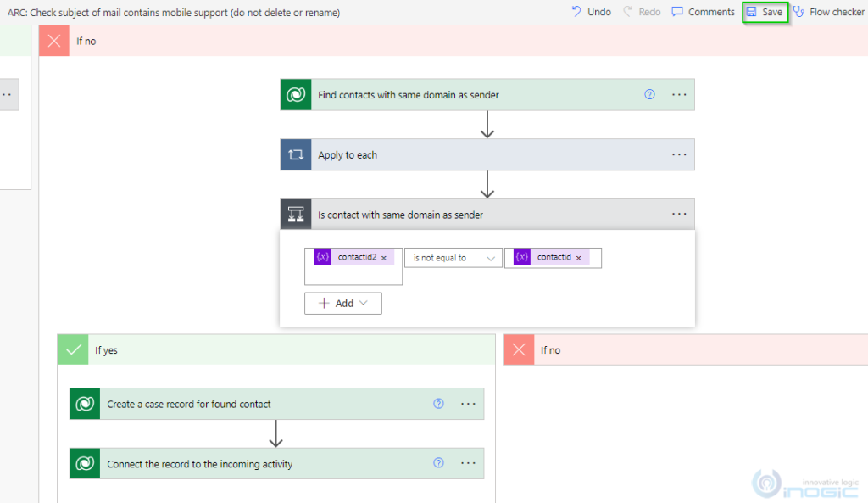Image resolution: width=868 pixels, height=503 pixels.
Task: Open the ellipsis menu on Connect the record step
Action: 468,462
